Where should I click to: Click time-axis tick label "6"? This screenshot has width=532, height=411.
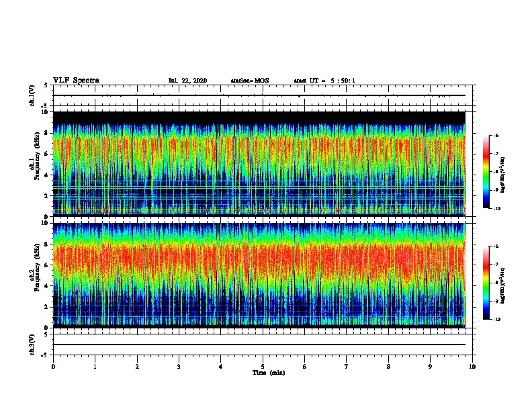(x=305, y=367)
